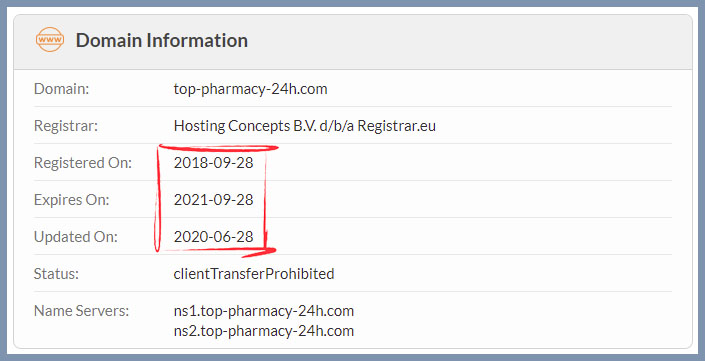Screen dimensions: 705x361
Task: Click the Domain Information heading
Action: click(162, 40)
